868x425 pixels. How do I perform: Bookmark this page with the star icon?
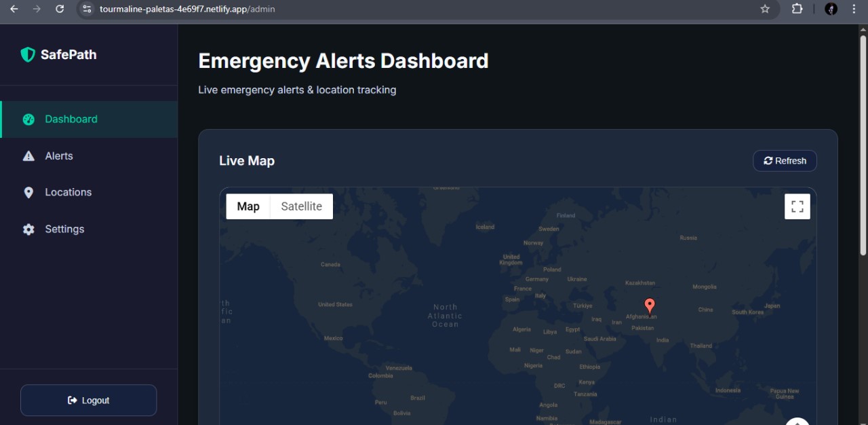(765, 9)
